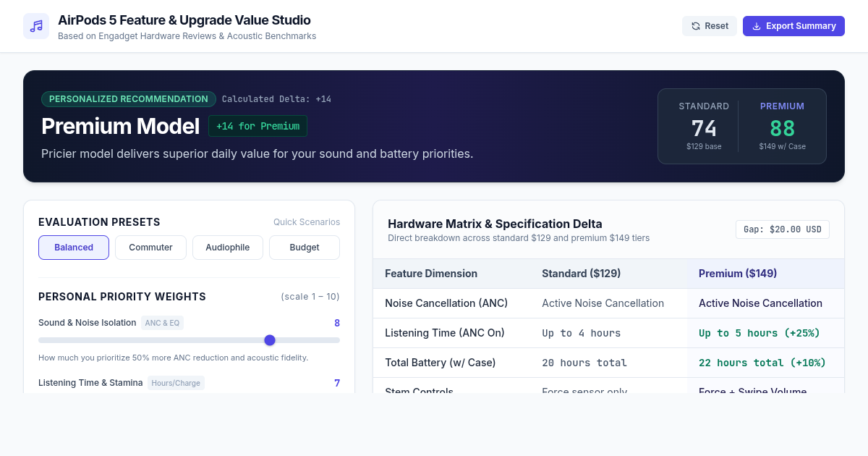Click the Feature Dimension column header
Viewport: 868px width, 456px height.
point(431,274)
